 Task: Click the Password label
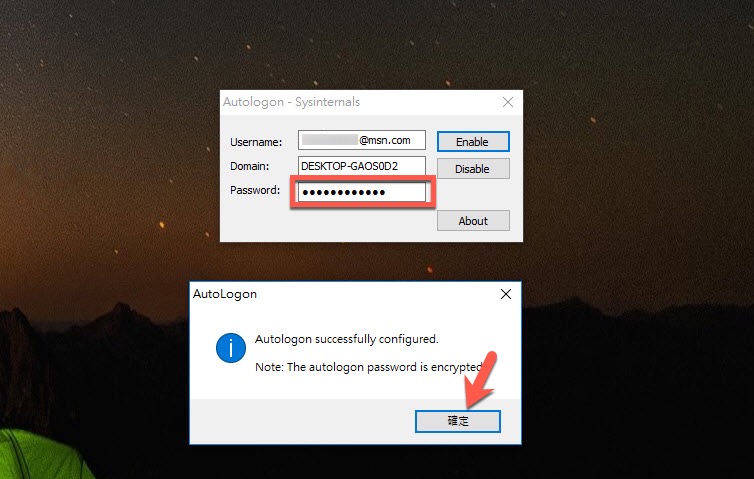(x=255, y=190)
